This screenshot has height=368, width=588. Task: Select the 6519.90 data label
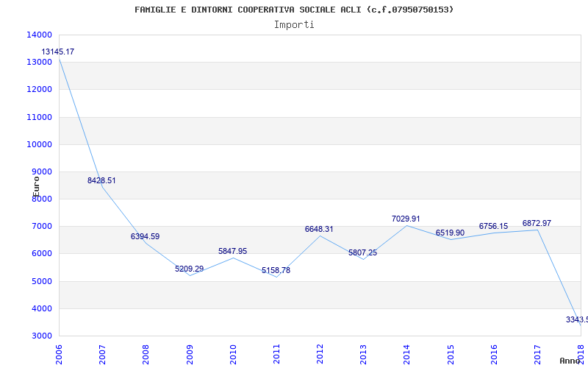(x=450, y=233)
